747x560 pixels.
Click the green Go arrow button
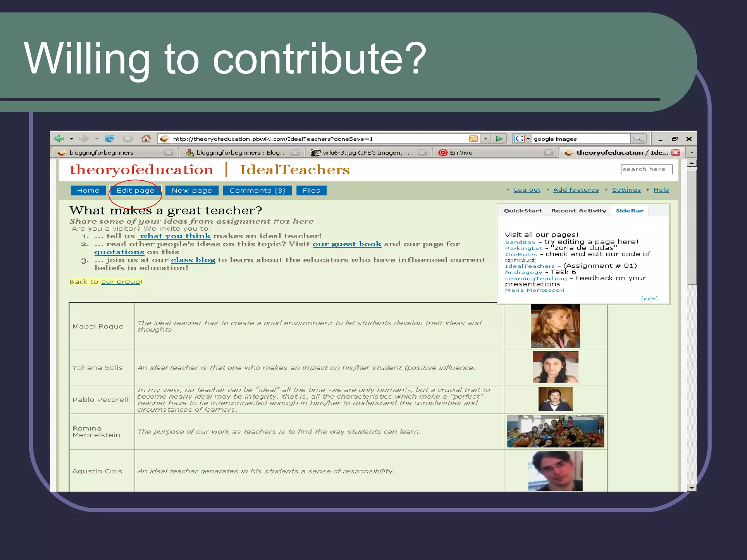point(499,139)
